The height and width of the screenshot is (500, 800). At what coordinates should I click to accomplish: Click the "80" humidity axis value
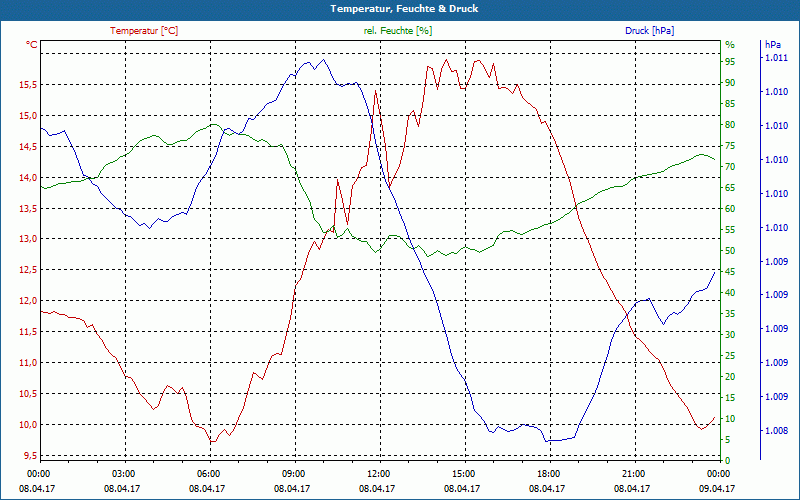click(730, 124)
